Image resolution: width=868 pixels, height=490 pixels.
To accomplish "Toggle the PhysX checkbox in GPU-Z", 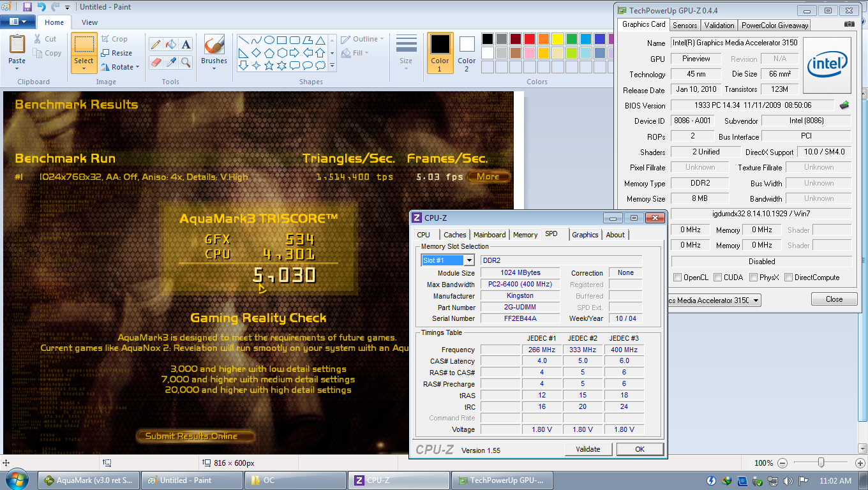I will (754, 278).
